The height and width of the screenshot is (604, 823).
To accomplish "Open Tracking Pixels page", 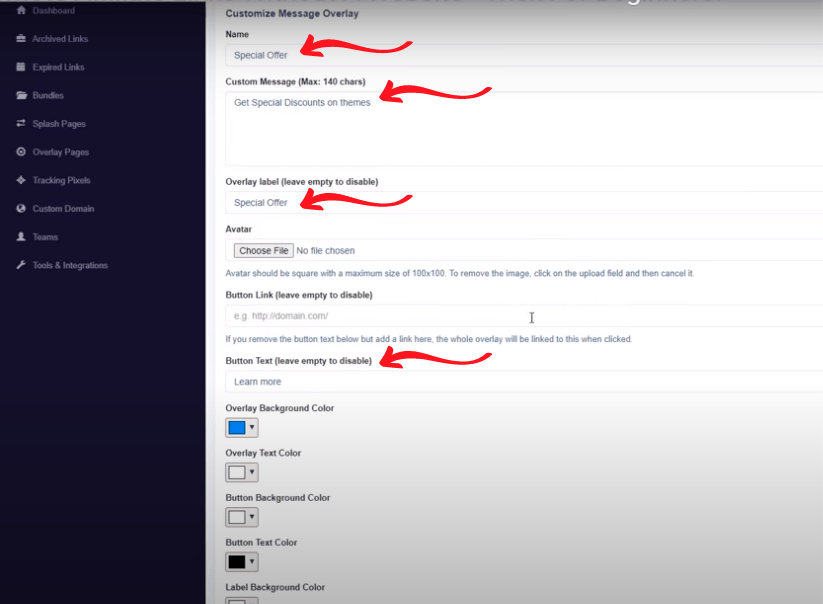I will point(61,181).
